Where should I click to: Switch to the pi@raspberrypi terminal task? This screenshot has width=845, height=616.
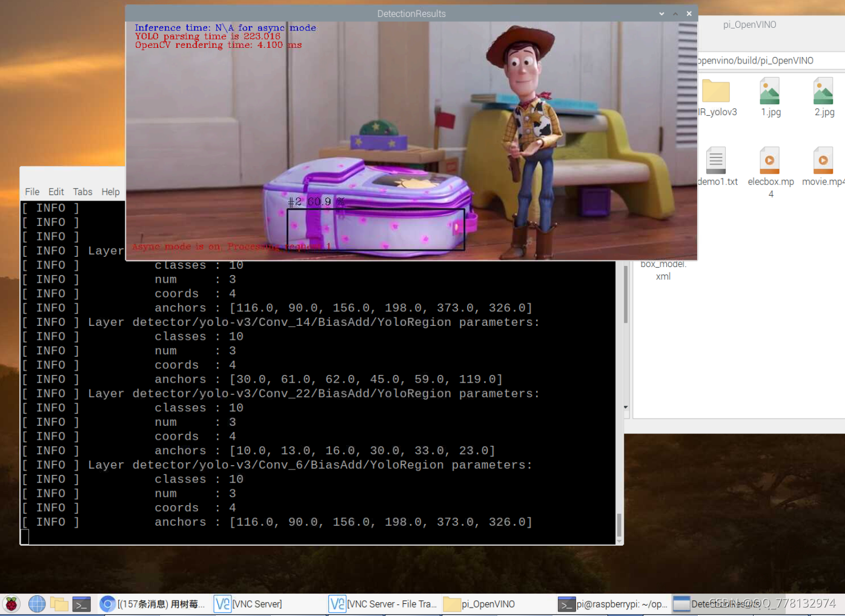point(612,604)
